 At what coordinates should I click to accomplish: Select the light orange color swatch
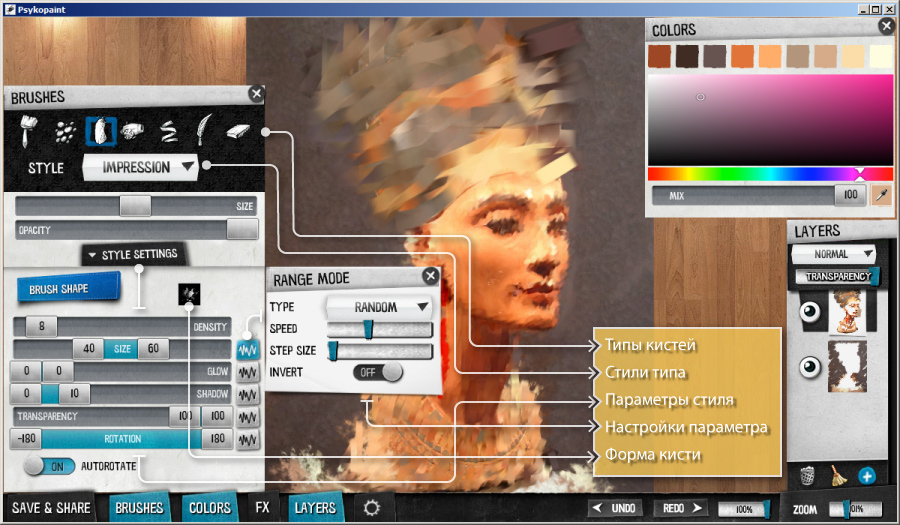tap(770, 56)
